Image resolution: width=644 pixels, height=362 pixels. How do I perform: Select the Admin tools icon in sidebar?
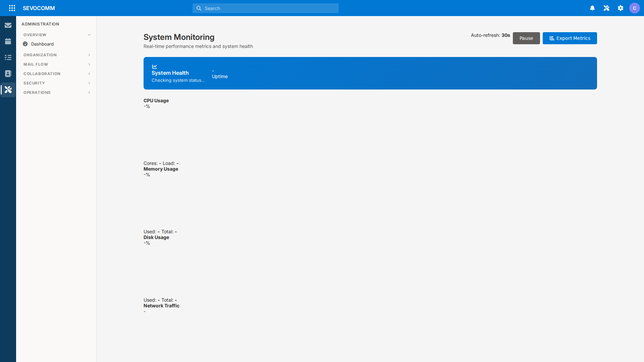tap(8, 89)
